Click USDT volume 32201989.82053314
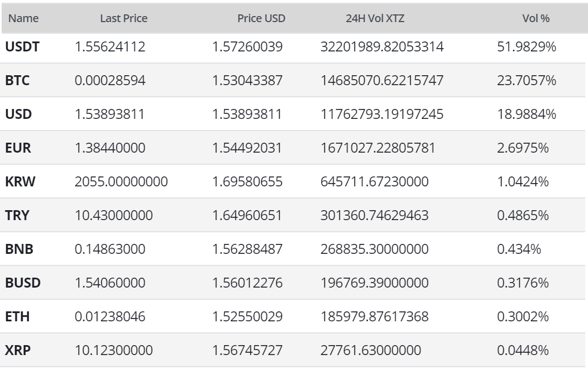Viewport: 588px width, 370px height. point(381,47)
